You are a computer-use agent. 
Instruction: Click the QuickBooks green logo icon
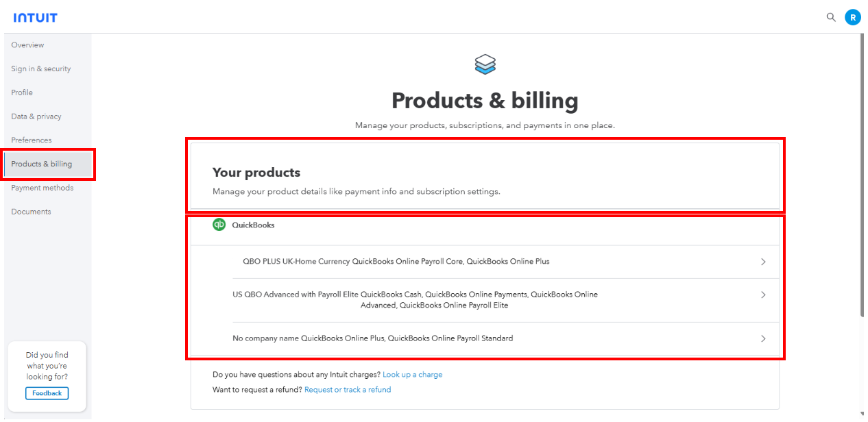pyautogui.click(x=219, y=225)
